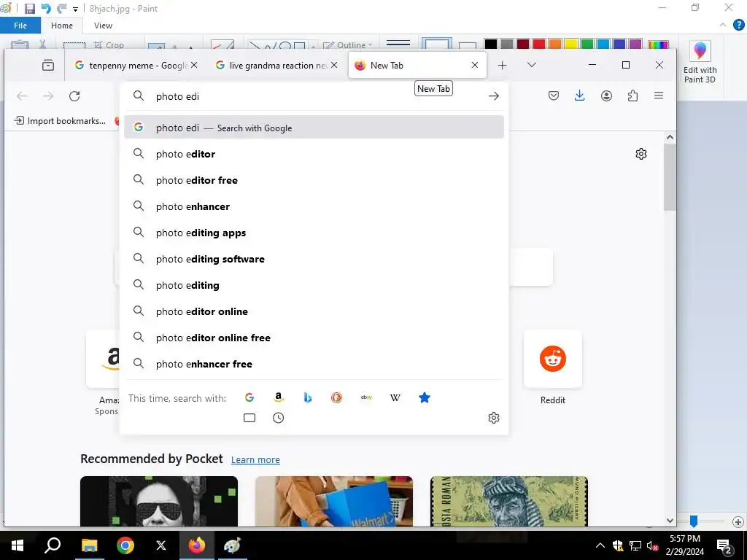Screen dimensions: 747x560
Task: Search this time with DuckDuckGo icon
Action: [x=337, y=397]
